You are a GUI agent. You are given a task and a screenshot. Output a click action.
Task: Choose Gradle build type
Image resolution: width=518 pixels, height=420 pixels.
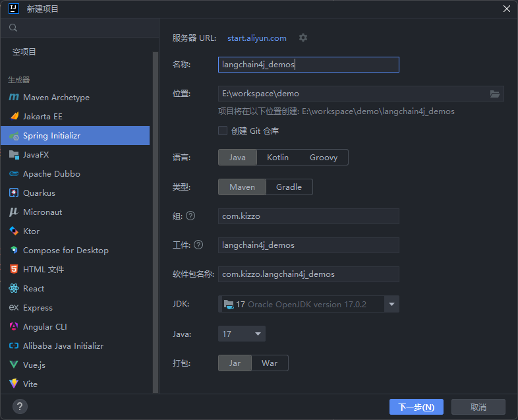(289, 187)
